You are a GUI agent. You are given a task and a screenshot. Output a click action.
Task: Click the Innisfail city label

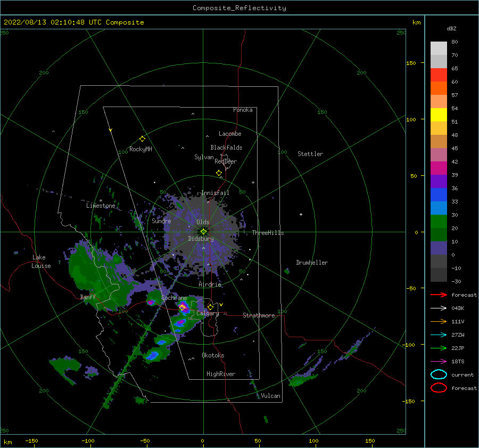[x=215, y=193]
